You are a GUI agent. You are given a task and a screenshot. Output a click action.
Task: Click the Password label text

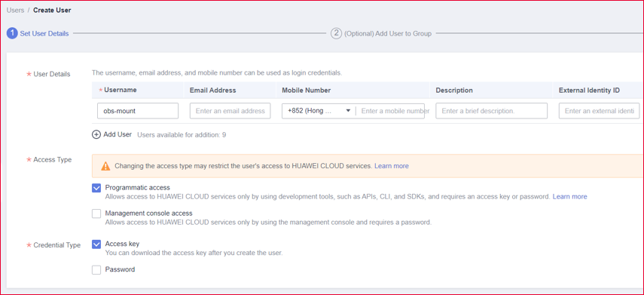point(120,269)
